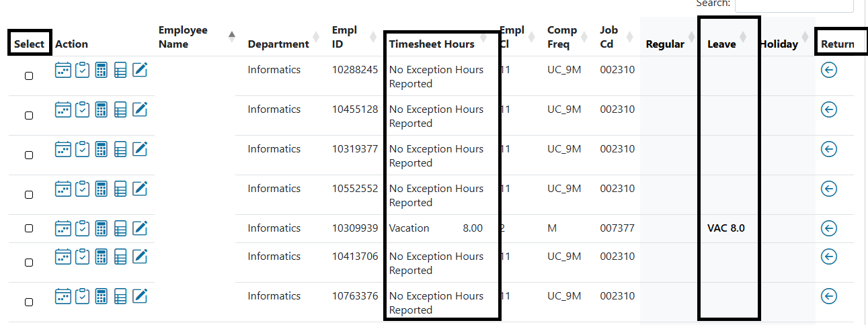
Task: Select checkbox for employee 10288245
Action: (29, 76)
